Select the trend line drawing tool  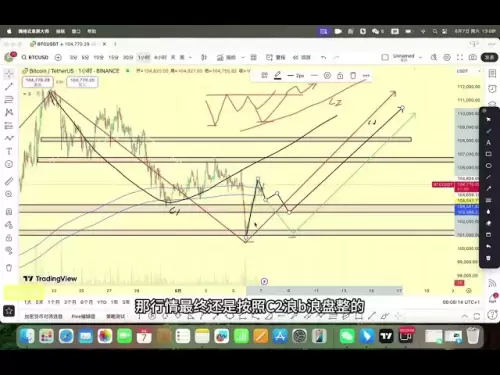[x=9, y=86]
